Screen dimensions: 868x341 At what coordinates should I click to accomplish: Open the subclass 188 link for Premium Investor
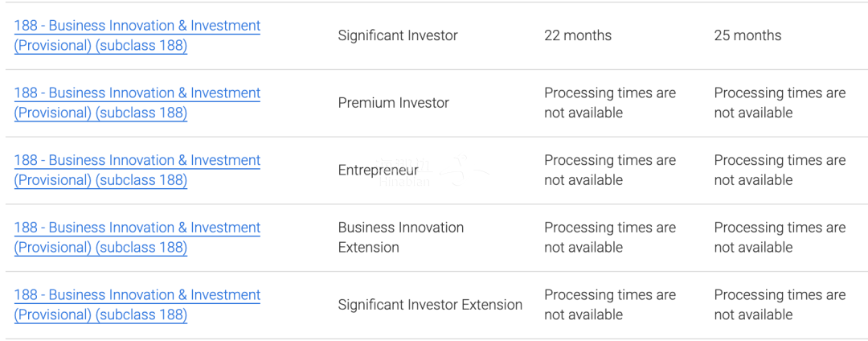point(137,103)
